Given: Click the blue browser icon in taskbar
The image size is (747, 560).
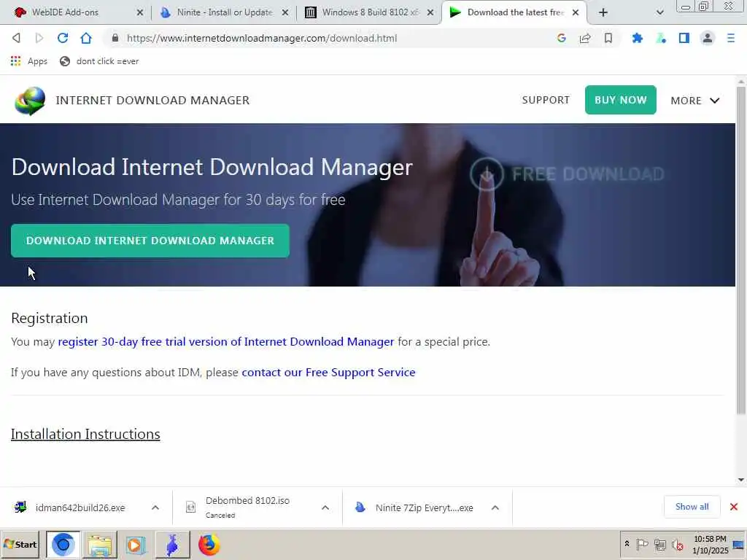Looking at the screenshot, I should click(63, 544).
